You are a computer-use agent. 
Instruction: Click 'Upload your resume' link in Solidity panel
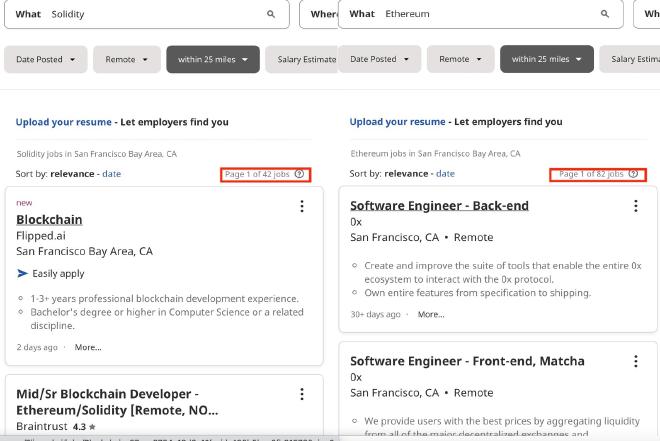coord(64,122)
